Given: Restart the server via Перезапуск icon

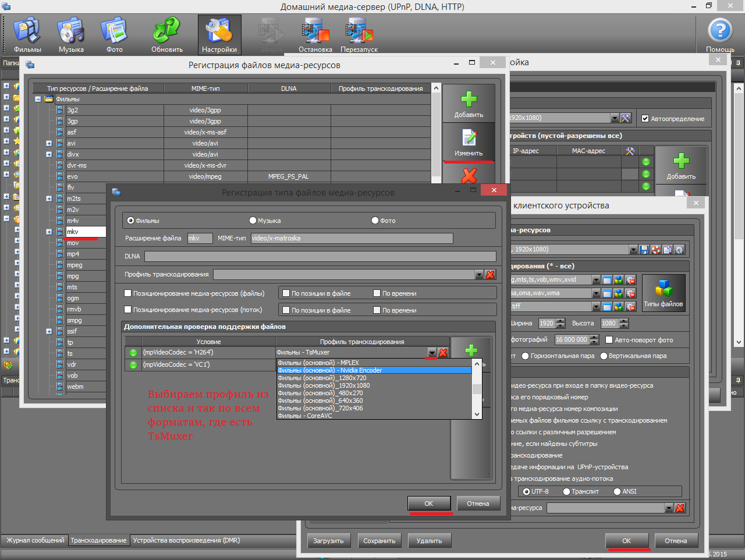Looking at the screenshot, I should [x=359, y=35].
